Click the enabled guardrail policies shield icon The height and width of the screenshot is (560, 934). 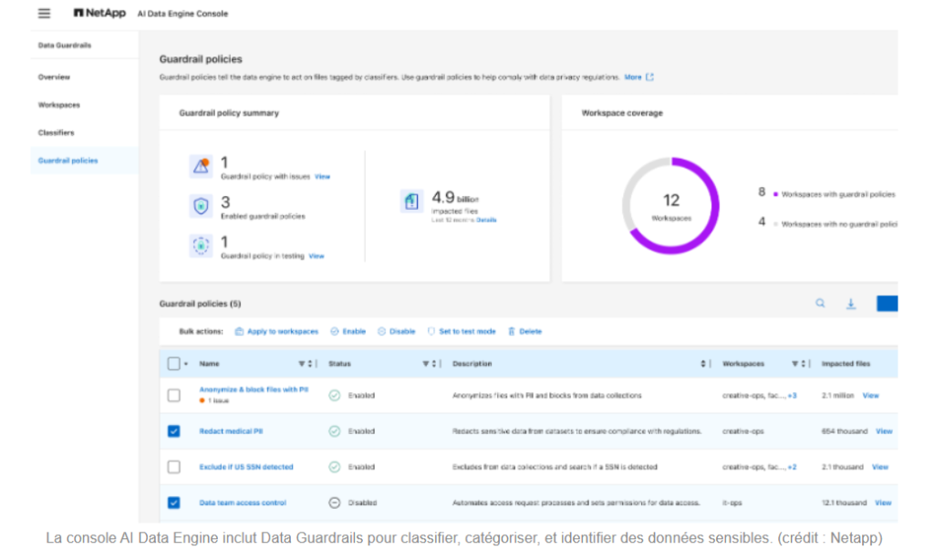[x=201, y=206]
